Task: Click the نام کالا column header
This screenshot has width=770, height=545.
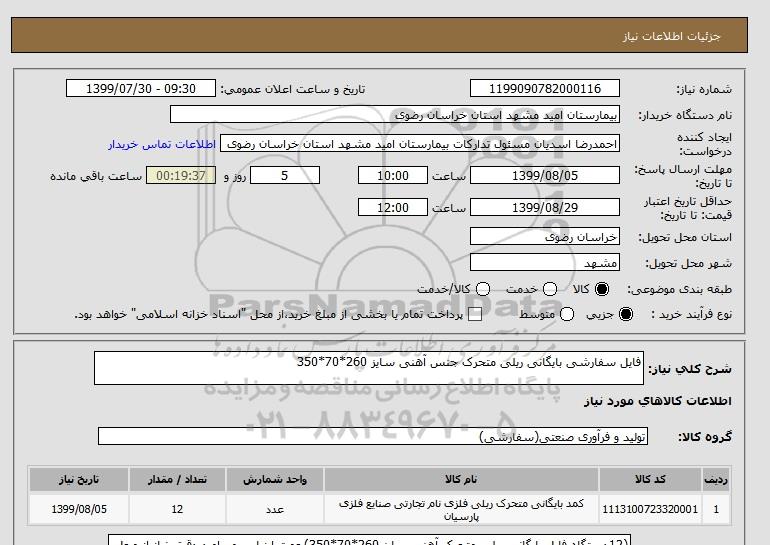Action: [x=461, y=479]
